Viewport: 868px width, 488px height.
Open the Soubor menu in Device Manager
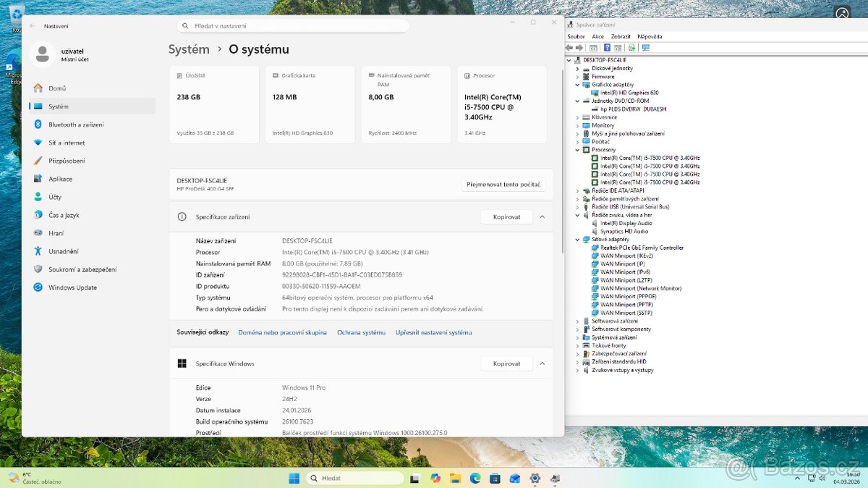click(x=576, y=36)
